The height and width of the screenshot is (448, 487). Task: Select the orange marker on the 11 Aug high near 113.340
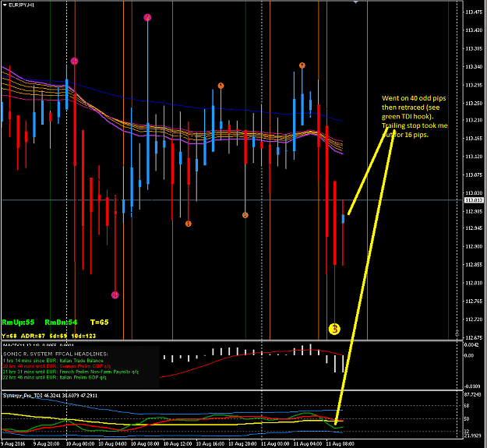[x=302, y=65]
